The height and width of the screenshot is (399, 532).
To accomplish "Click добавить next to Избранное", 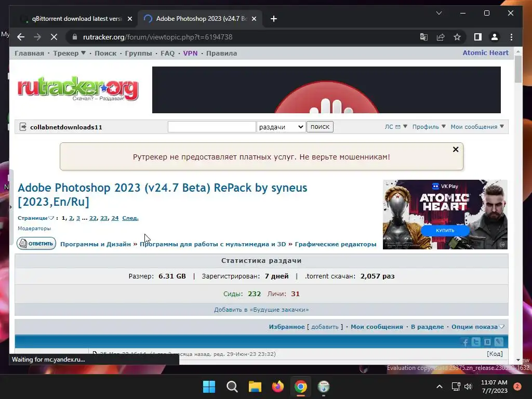I will 325,327.
